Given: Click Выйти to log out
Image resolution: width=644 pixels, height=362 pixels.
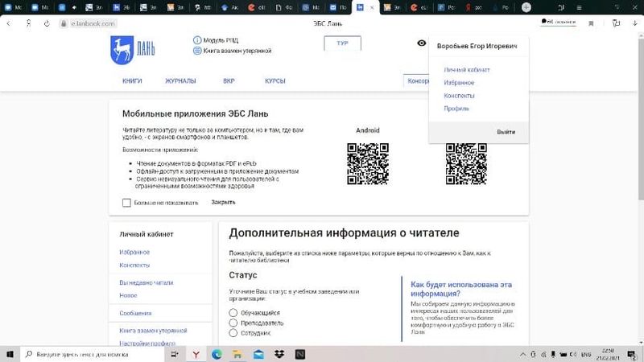Looking at the screenshot, I should tap(506, 132).
